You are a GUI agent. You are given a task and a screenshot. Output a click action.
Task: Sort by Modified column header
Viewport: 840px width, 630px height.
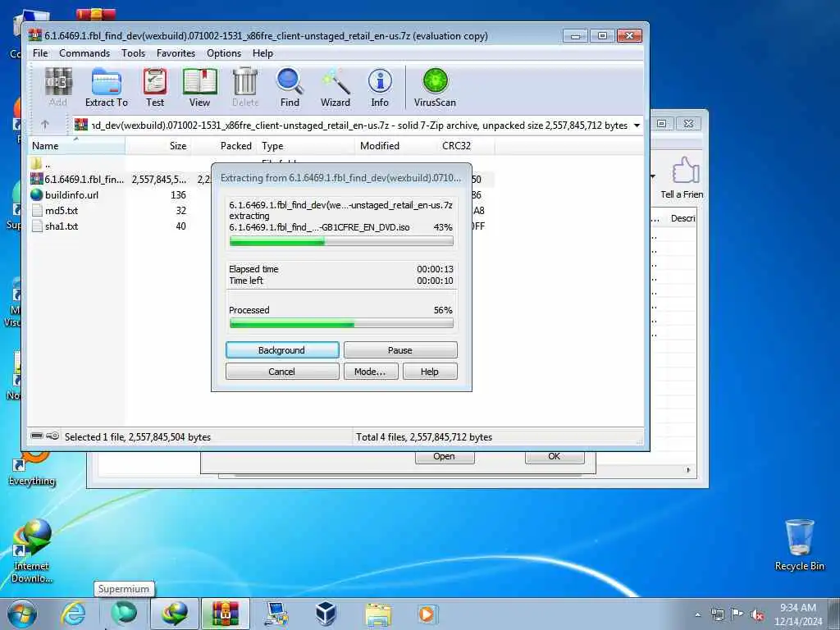click(396, 146)
